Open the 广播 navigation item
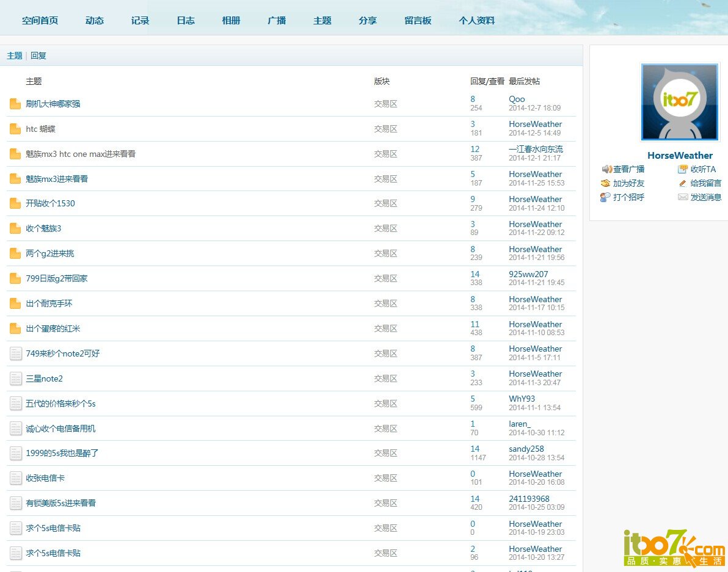Image resolution: width=728 pixels, height=572 pixels. click(277, 20)
